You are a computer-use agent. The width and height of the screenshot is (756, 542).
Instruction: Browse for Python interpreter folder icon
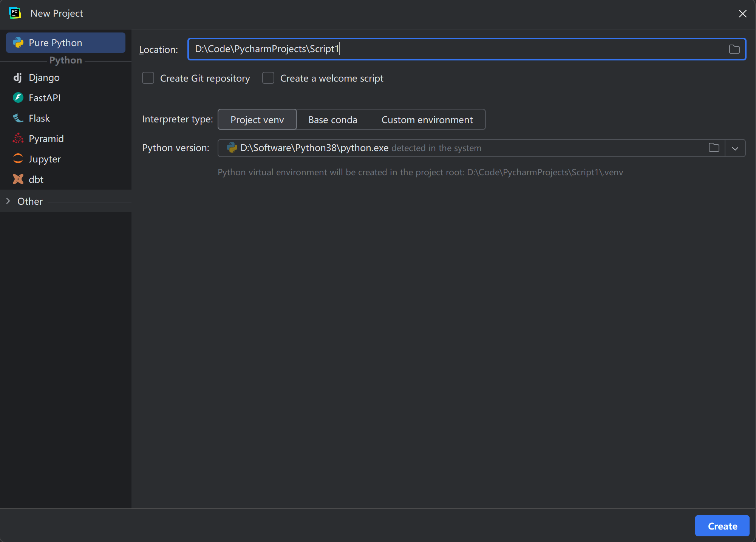[x=714, y=148]
